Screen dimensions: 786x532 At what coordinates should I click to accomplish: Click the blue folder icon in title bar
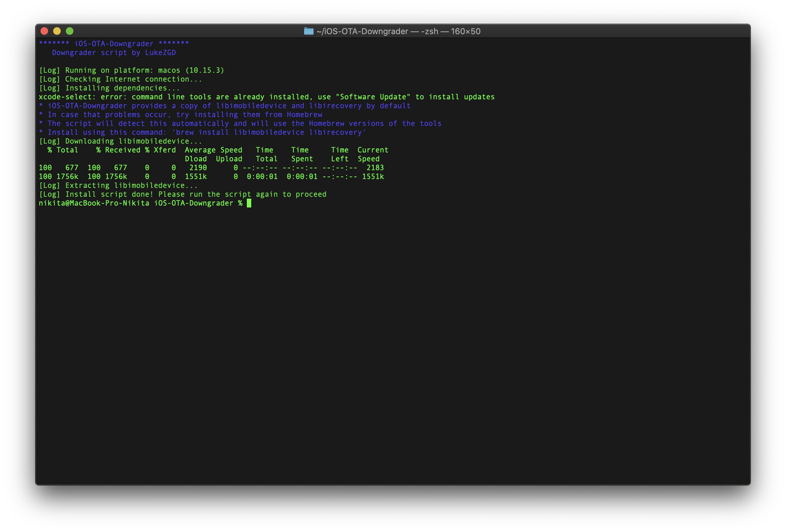click(309, 31)
